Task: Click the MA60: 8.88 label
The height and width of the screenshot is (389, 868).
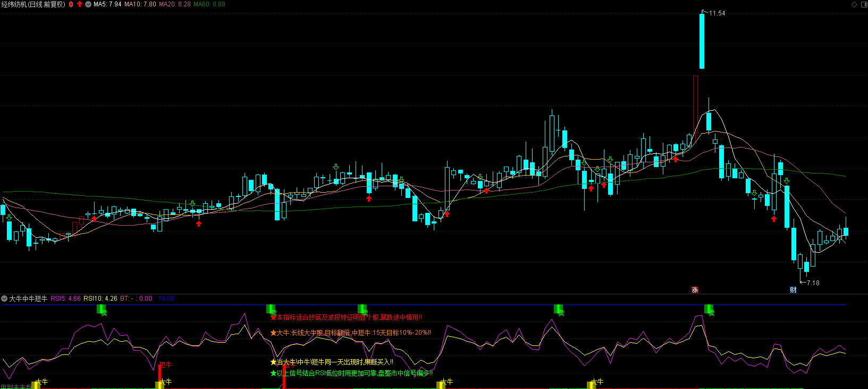Action: 209,4
